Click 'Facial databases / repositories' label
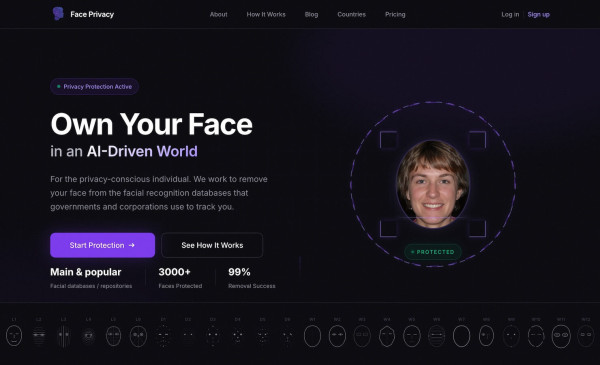Viewport: 600px width, 365px height. click(x=91, y=286)
